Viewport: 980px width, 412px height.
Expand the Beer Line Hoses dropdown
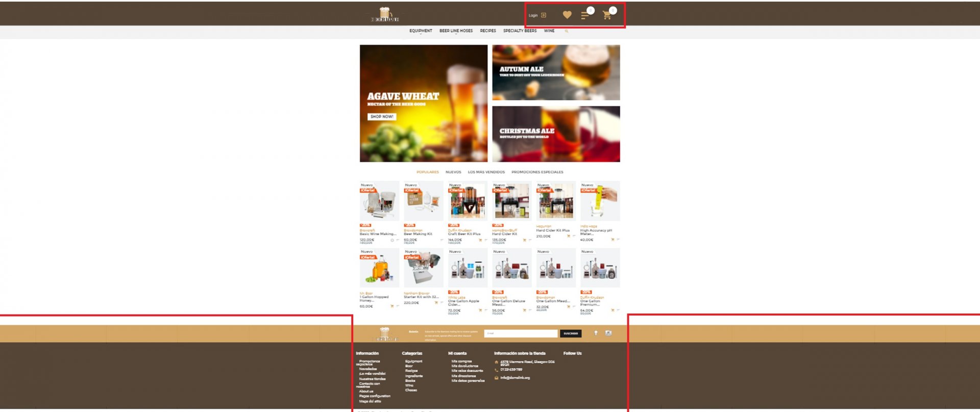click(x=456, y=31)
